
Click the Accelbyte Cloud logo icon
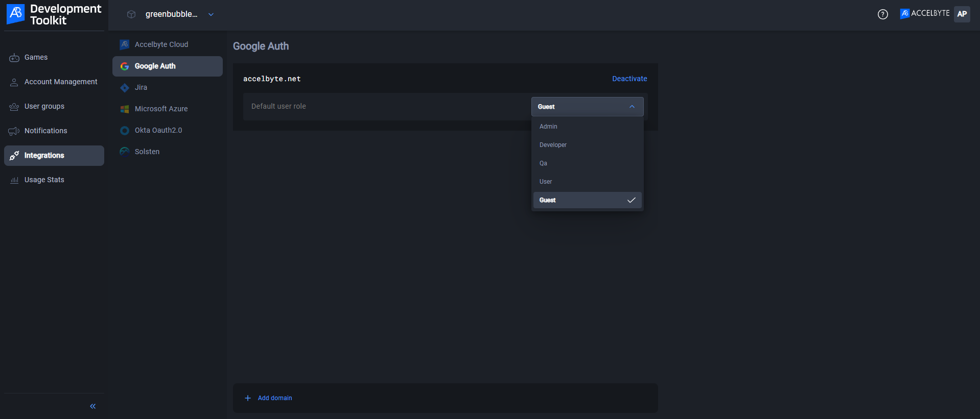(124, 45)
